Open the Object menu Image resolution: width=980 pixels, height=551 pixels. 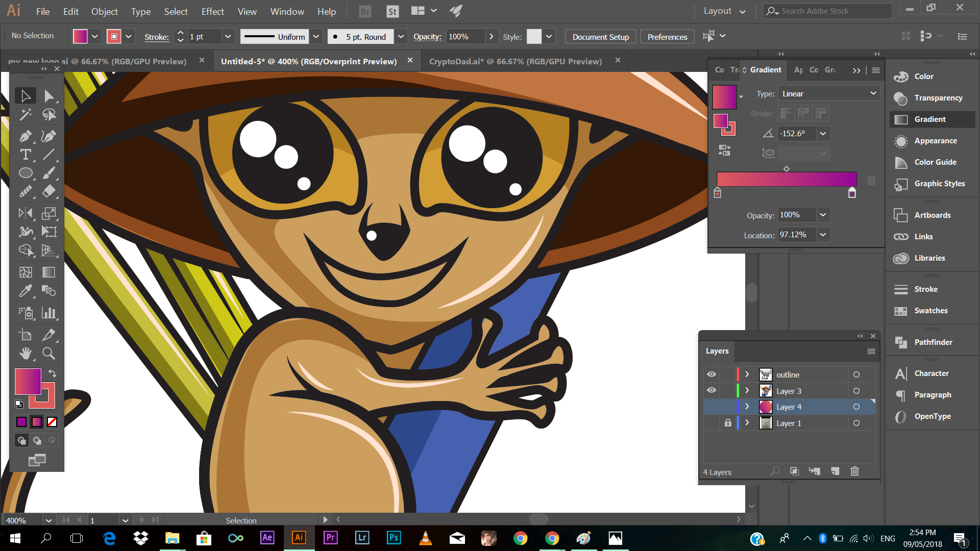coord(104,11)
